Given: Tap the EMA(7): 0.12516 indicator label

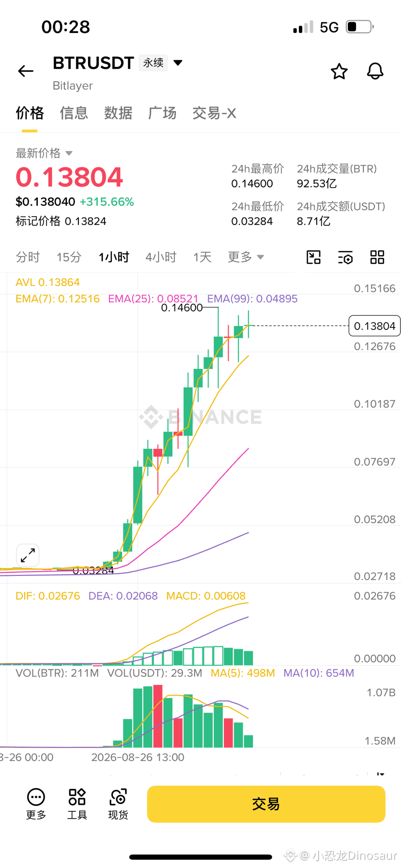Looking at the screenshot, I should click(x=58, y=299).
